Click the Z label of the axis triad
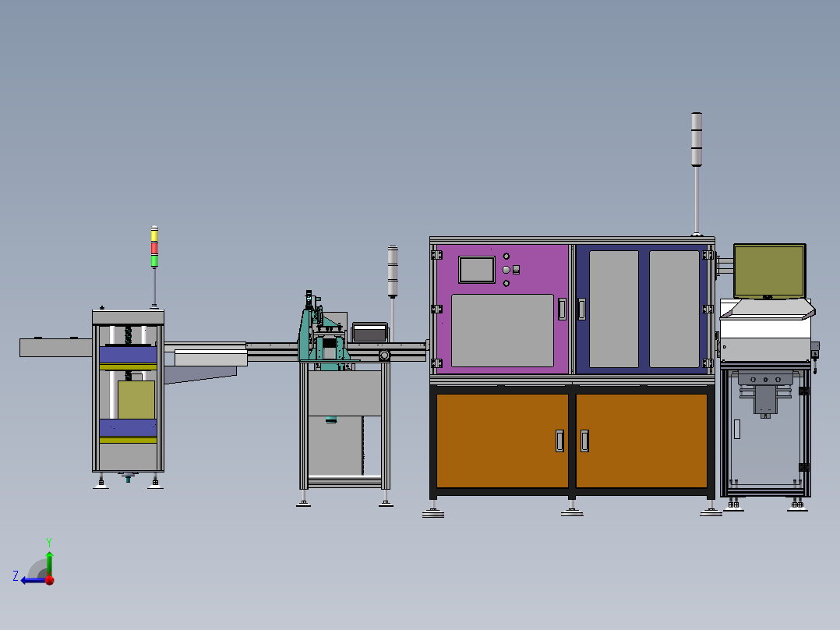Image resolution: width=840 pixels, height=630 pixels. [x=16, y=576]
